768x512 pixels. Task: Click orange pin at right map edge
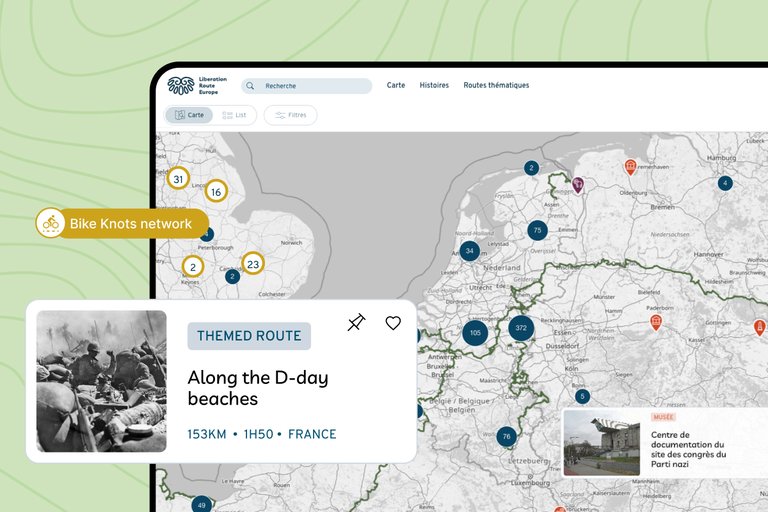[x=760, y=327]
